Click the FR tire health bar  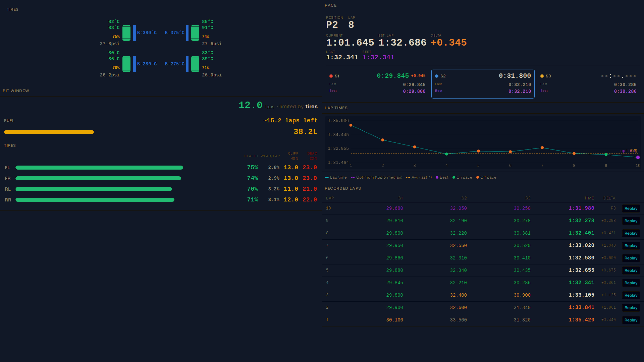click(98, 178)
